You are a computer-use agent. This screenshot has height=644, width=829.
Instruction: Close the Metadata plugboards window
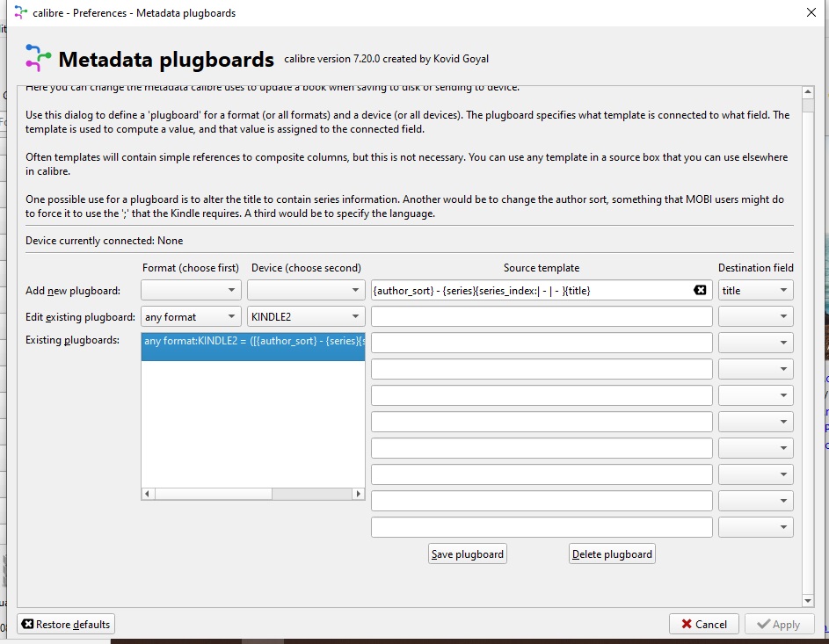tap(811, 12)
